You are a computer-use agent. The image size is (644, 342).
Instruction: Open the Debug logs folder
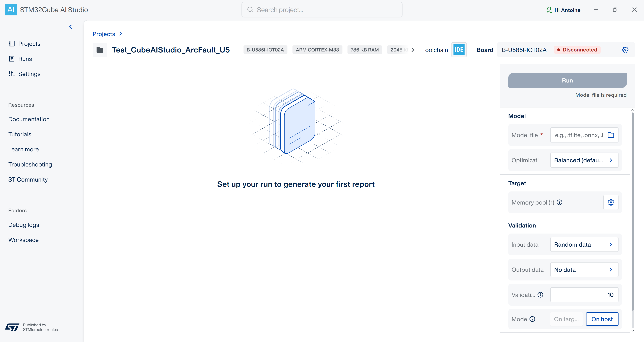pyautogui.click(x=24, y=225)
